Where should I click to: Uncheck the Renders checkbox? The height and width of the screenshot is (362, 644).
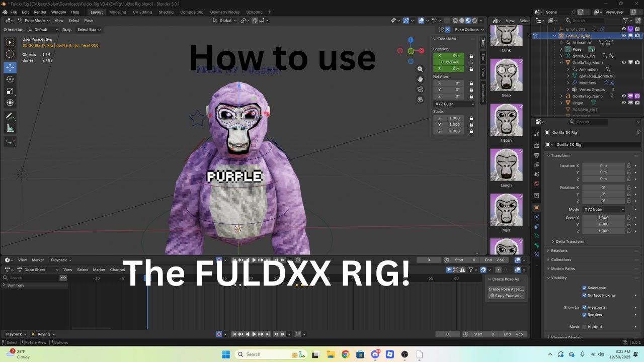point(584,315)
